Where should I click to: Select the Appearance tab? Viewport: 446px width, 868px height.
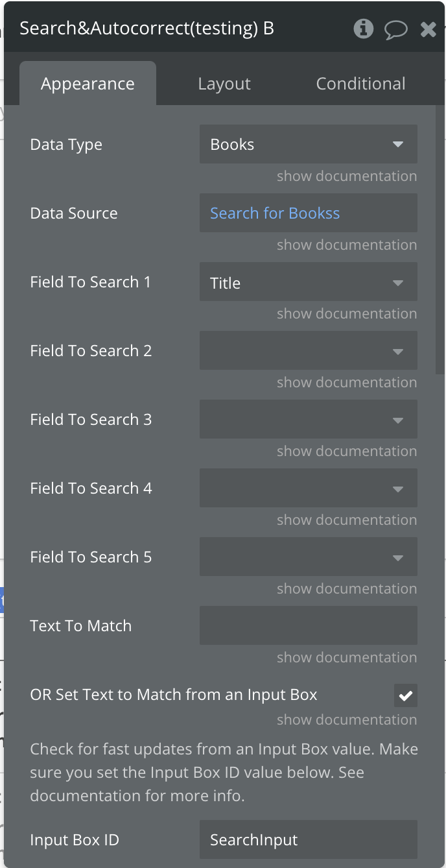[x=88, y=84]
